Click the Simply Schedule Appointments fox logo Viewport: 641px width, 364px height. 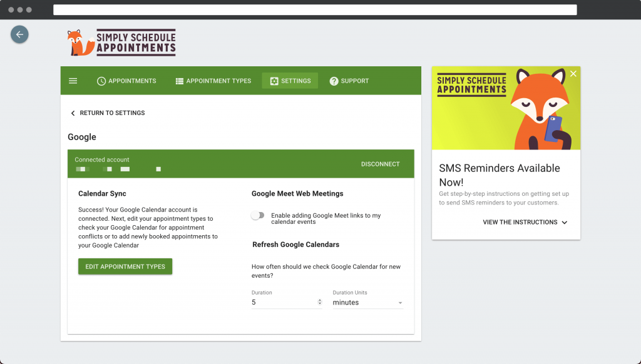point(121,43)
